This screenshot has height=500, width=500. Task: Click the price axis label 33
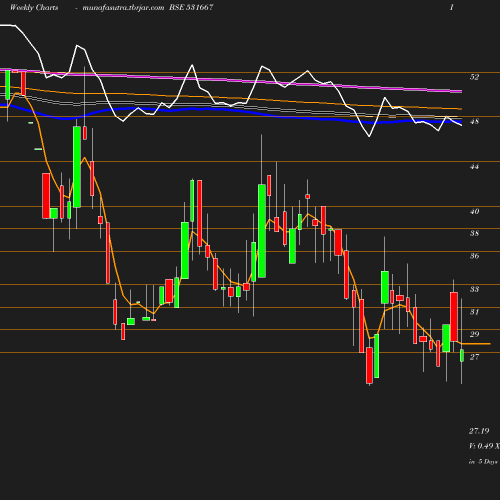(474, 289)
